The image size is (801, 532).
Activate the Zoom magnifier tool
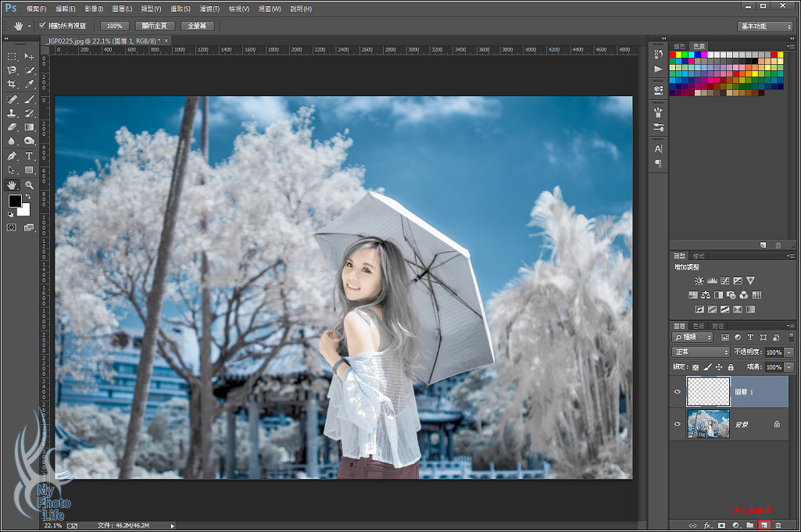pyautogui.click(x=29, y=184)
